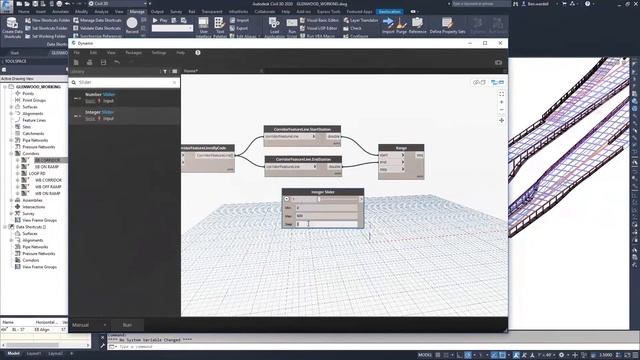Open the Geolocation ribbon tab
The height and width of the screenshot is (360, 640).
pos(389,12)
